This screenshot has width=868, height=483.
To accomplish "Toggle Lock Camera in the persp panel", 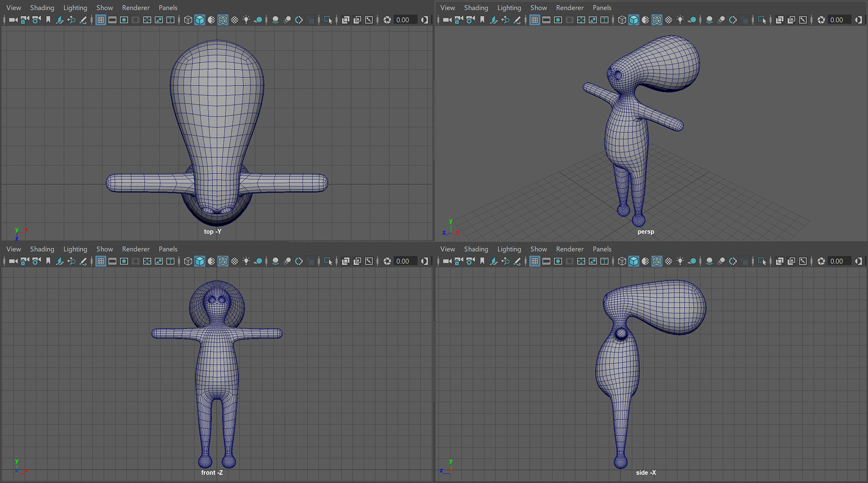I will coord(459,20).
